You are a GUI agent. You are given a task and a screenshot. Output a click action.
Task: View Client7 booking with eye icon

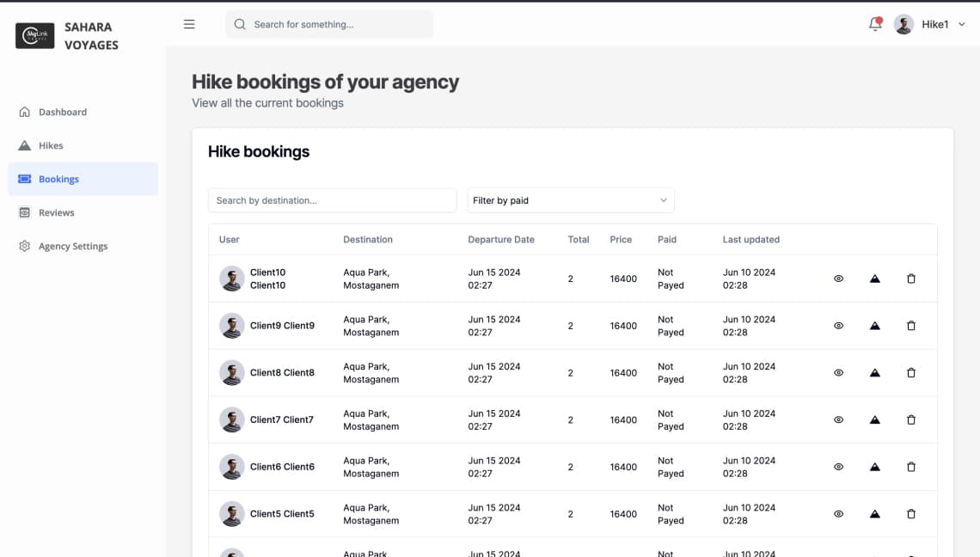pos(839,420)
